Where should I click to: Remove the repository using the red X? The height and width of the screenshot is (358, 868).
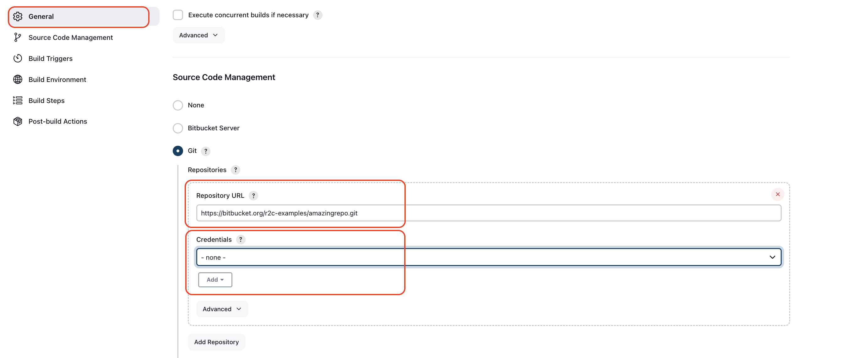[777, 194]
